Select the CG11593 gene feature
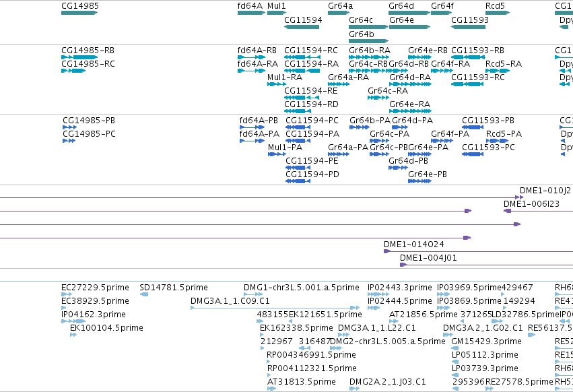The image size is (573, 392). click(468, 27)
